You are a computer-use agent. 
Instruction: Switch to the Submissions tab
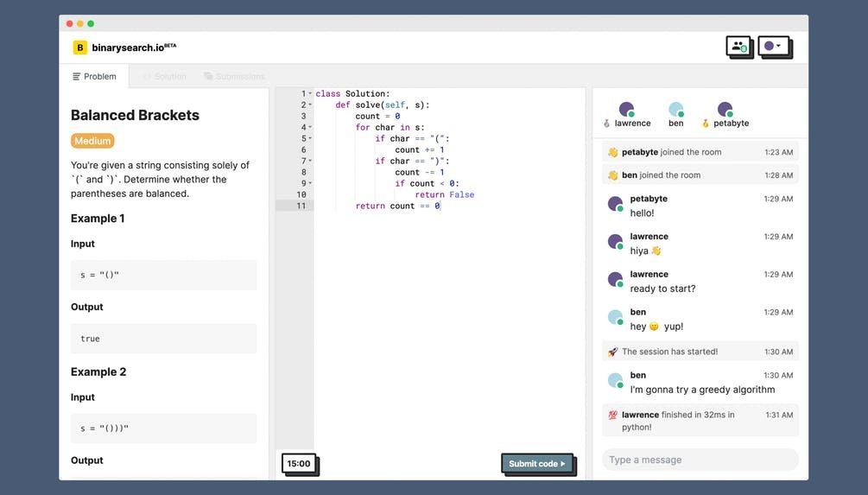tap(234, 76)
